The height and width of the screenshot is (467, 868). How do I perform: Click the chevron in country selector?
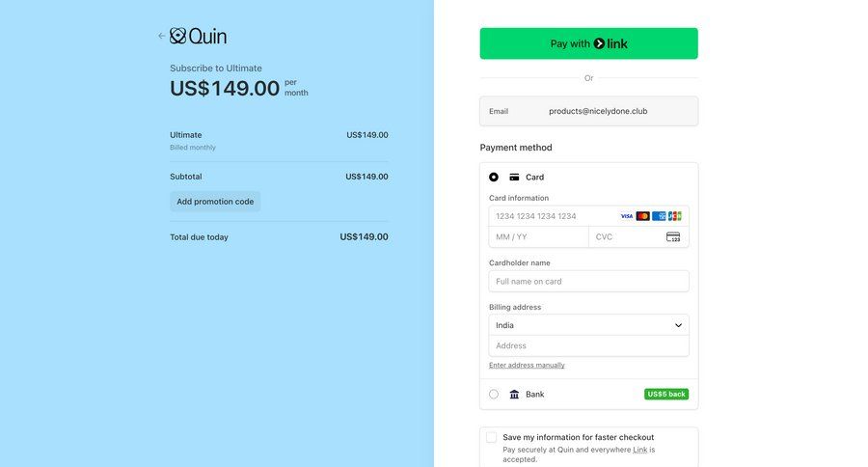pos(678,325)
